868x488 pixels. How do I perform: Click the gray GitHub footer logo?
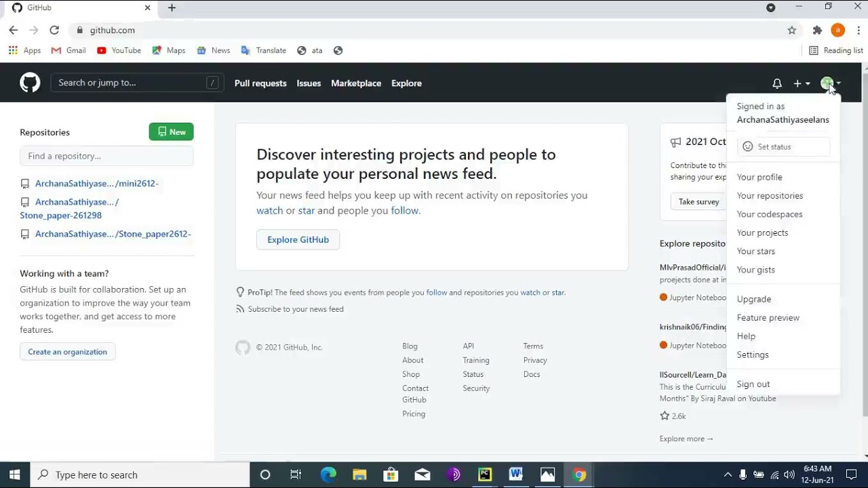[x=243, y=347]
